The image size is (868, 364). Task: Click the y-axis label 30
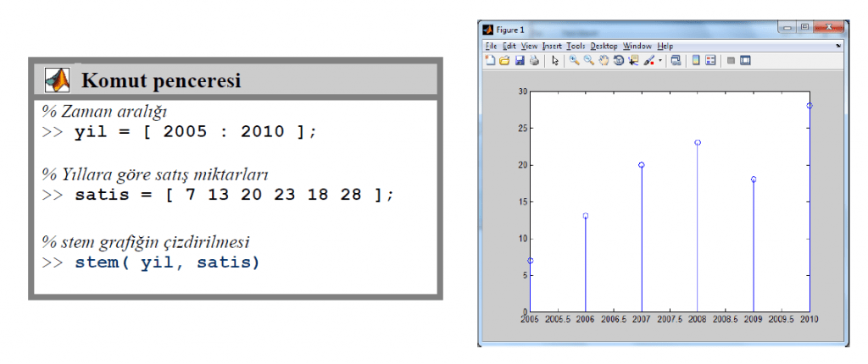click(522, 91)
